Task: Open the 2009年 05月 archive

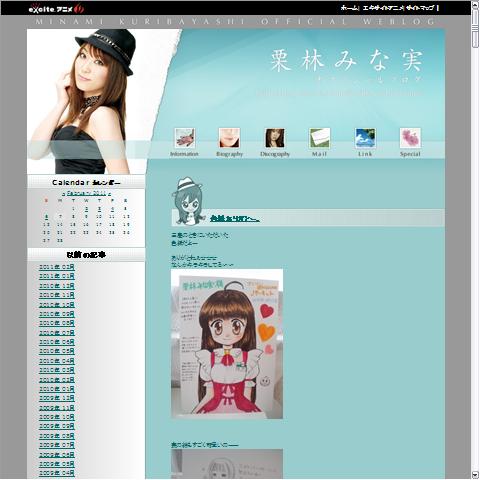Action: [57, 464]
